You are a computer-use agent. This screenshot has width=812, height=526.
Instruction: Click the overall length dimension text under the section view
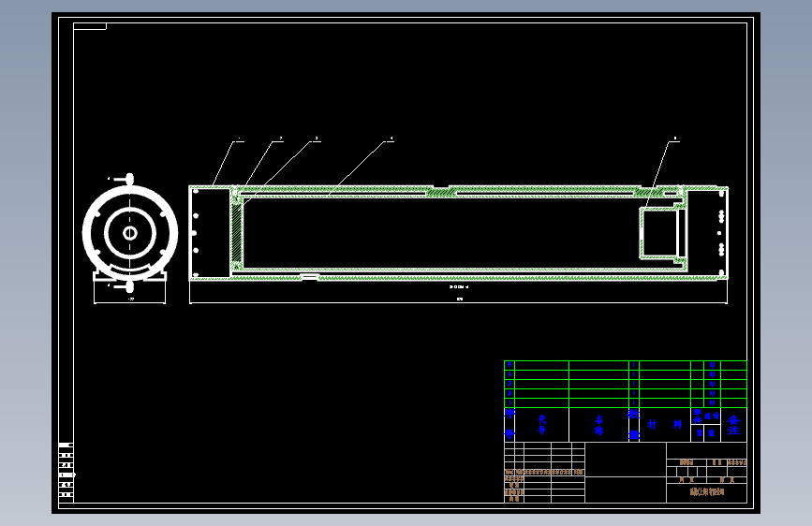coord(459,299)
